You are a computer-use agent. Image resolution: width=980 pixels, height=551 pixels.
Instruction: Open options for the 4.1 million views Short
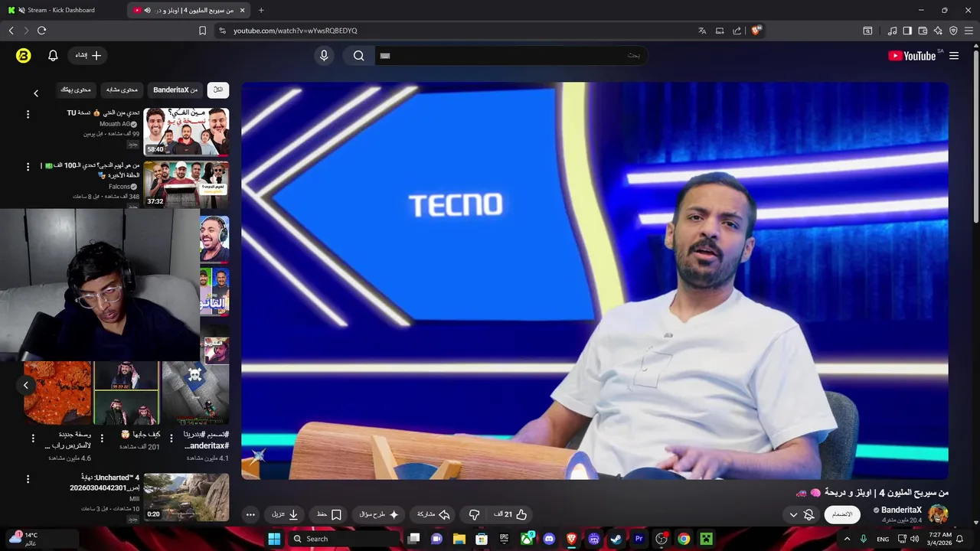point(171,439)
